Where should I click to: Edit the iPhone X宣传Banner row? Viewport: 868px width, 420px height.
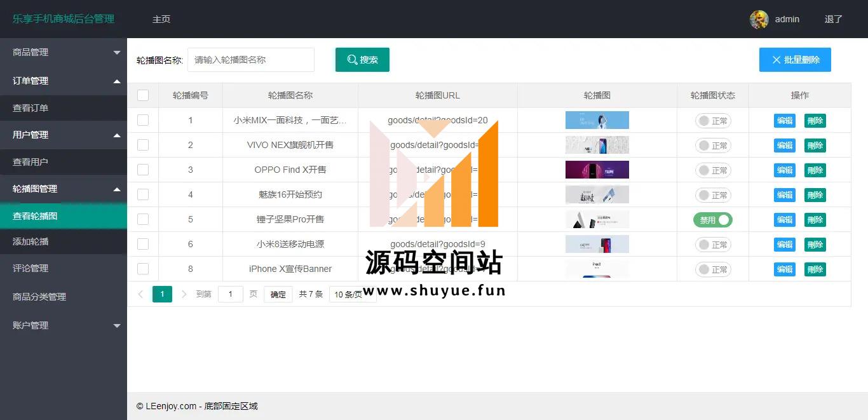(x=785, y=269)
